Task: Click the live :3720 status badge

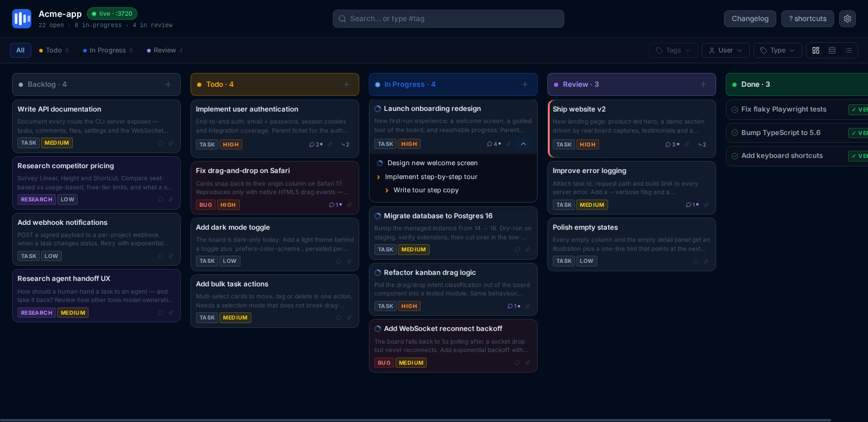Action: (x=112, y=13)
